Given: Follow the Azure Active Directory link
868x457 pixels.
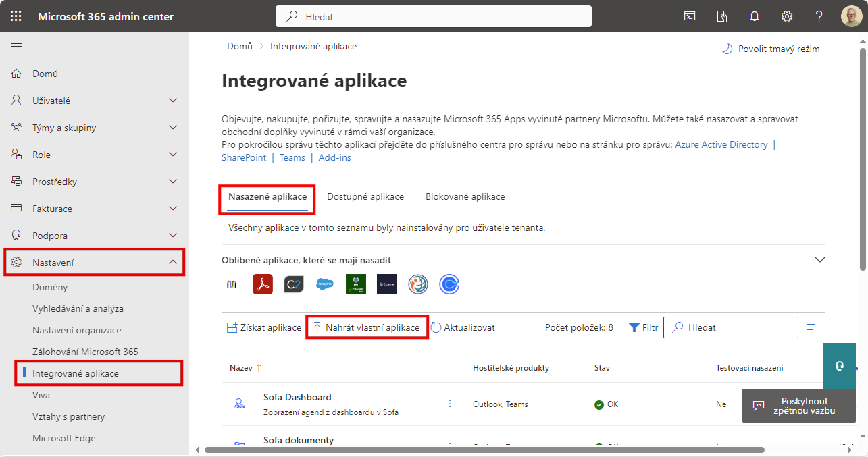Looking at the screenshot, I should point(721,144).
